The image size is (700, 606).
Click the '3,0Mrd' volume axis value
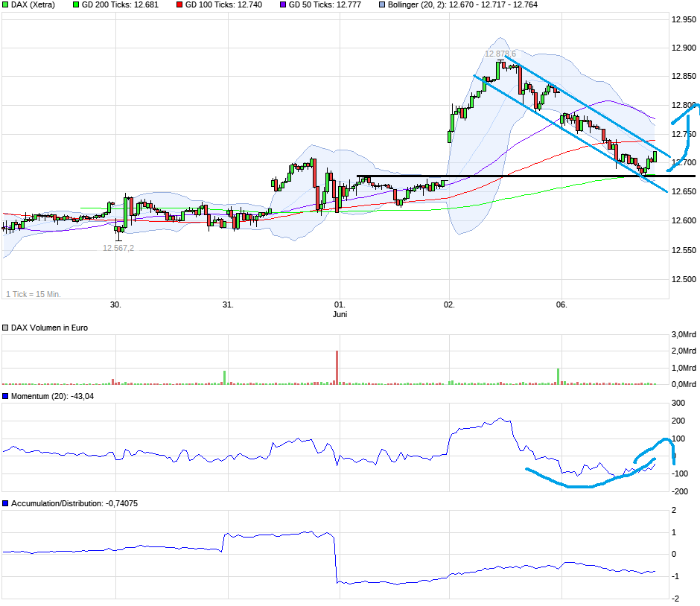click(x=684, y=335)
